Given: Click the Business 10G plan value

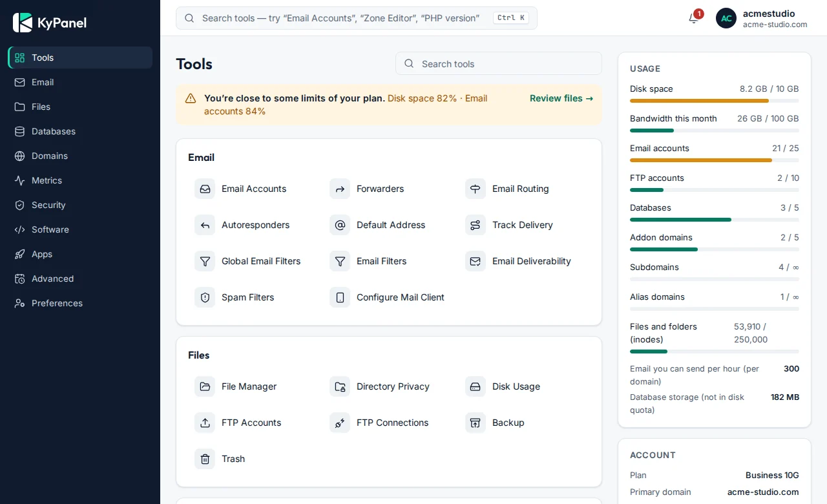Looking at the screenshot, I should coord(772,475).
